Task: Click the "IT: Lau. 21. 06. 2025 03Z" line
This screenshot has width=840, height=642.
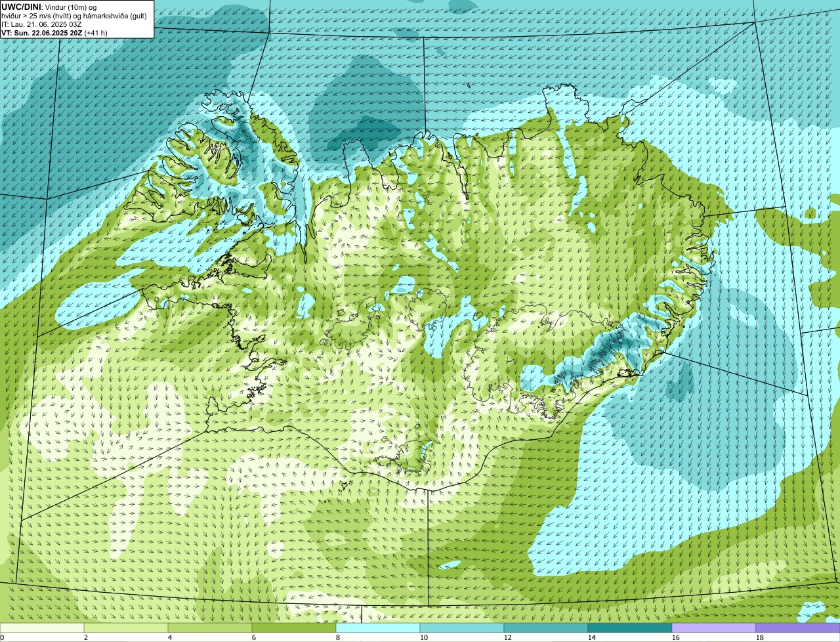Action: 41,24
